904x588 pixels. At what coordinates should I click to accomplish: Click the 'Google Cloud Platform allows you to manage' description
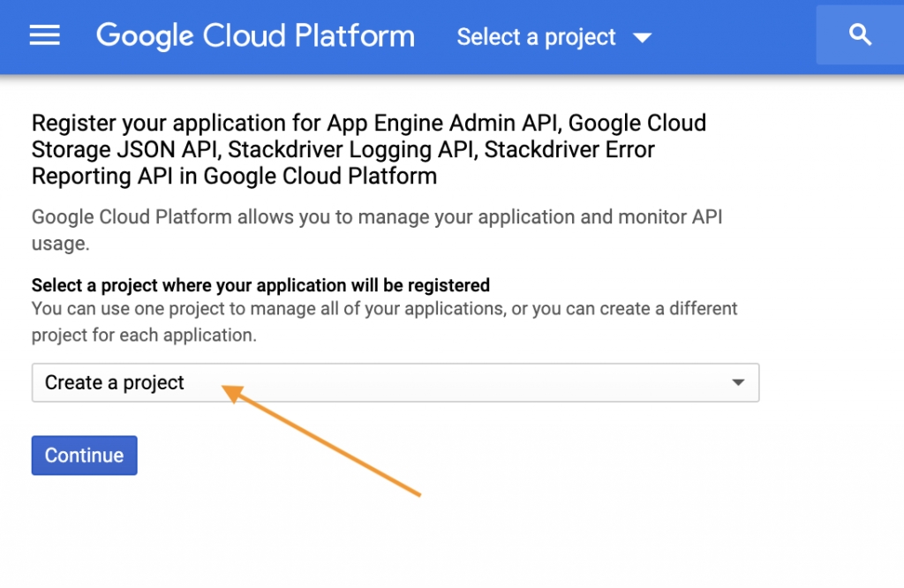coord(377,230)
